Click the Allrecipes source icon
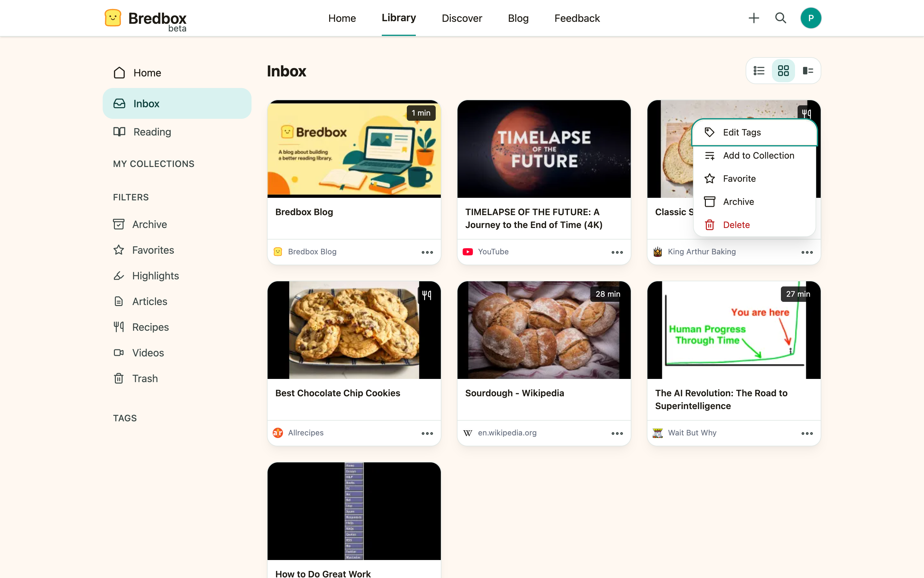 278,433
